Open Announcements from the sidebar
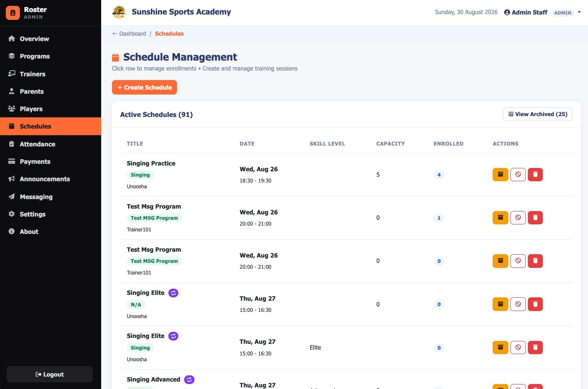This screenshot has height=389, width=588. coord(51,179)
